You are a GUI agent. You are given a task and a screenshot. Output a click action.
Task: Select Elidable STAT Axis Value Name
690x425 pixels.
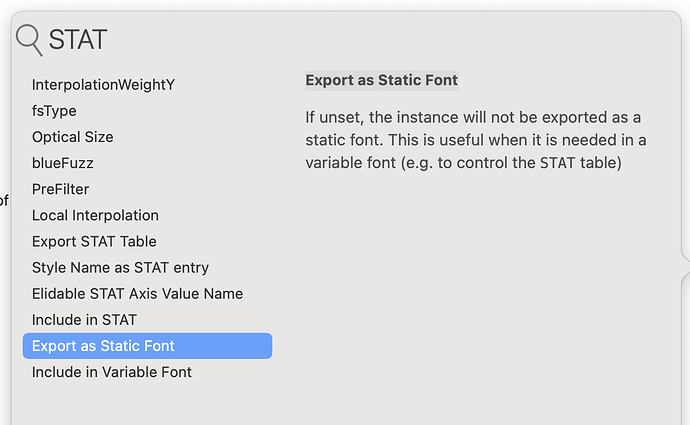coord(137,293)
